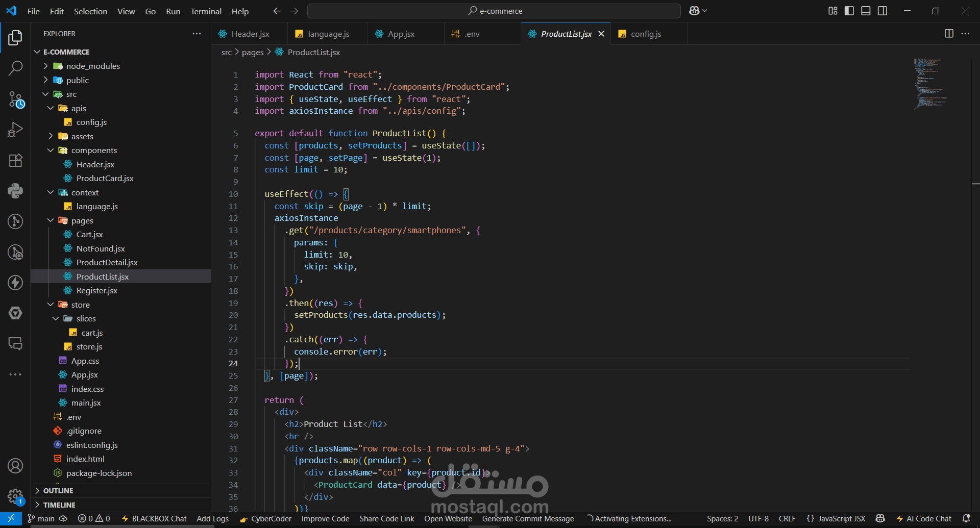The height and width of the screenshot is (528, 980).
Task: Click the errors and warnings counter
Action: point(94,518)
